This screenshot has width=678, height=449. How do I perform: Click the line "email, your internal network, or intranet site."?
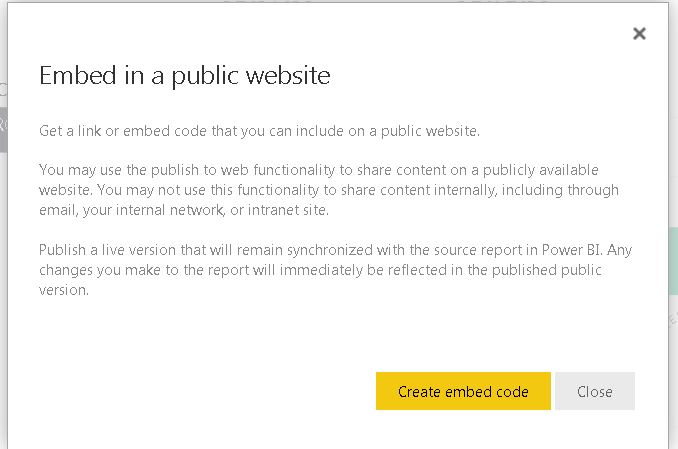[184, 210]
